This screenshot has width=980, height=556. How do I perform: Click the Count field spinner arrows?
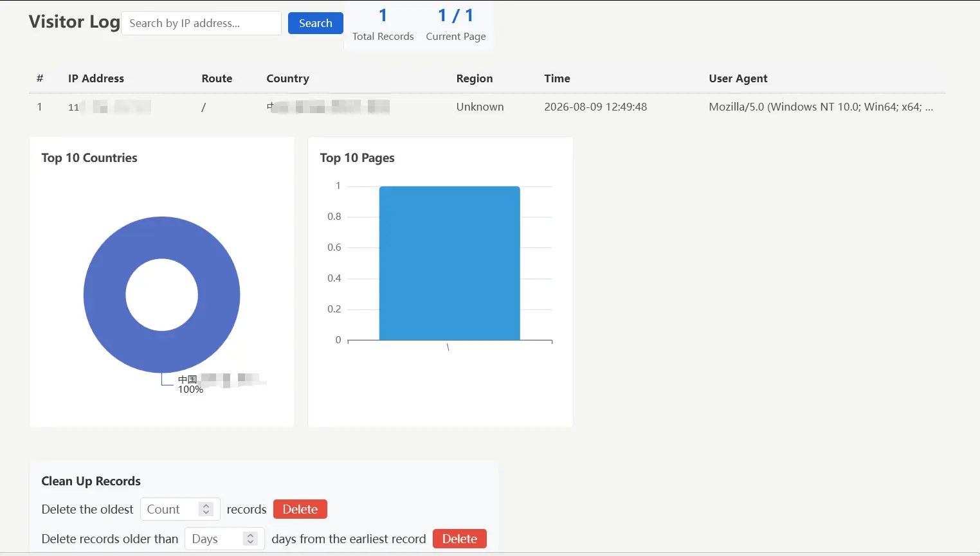pos(206,509)
